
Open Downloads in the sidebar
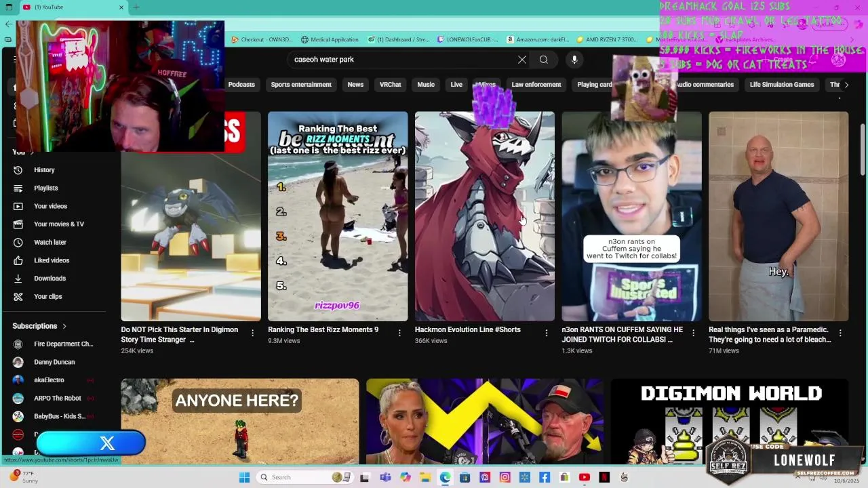tap(50, 279)
